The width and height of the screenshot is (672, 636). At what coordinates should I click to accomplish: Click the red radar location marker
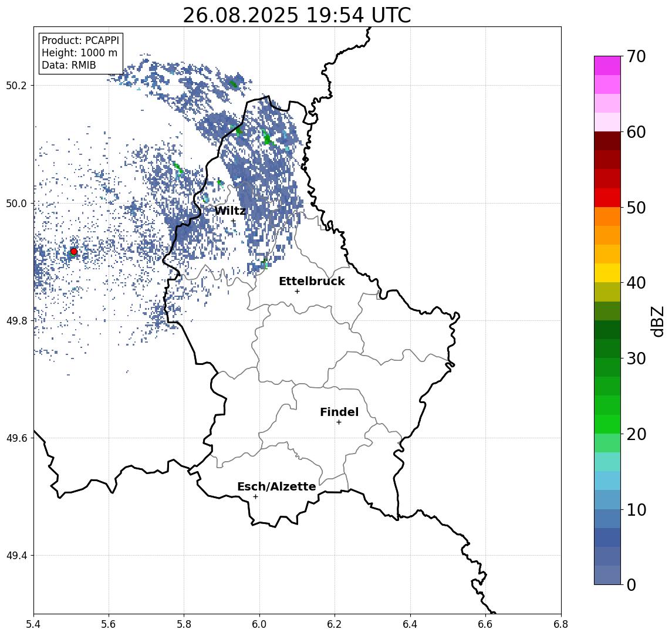[x=74, y=252]
